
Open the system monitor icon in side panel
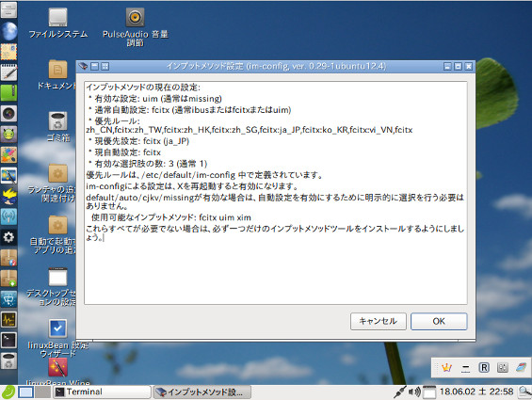point(8,320)
